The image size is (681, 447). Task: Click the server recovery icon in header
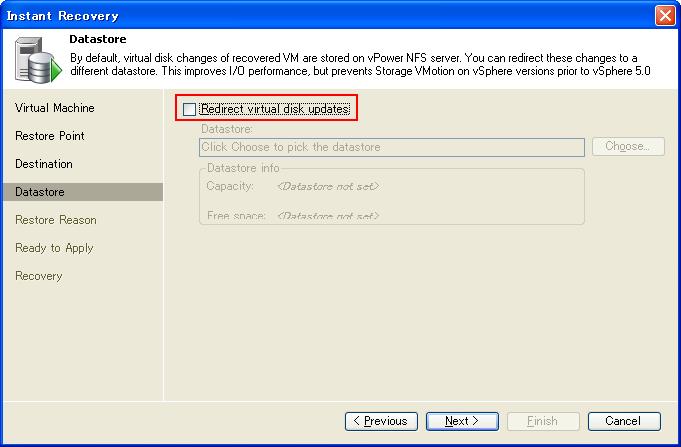click(x=38, y=60)
